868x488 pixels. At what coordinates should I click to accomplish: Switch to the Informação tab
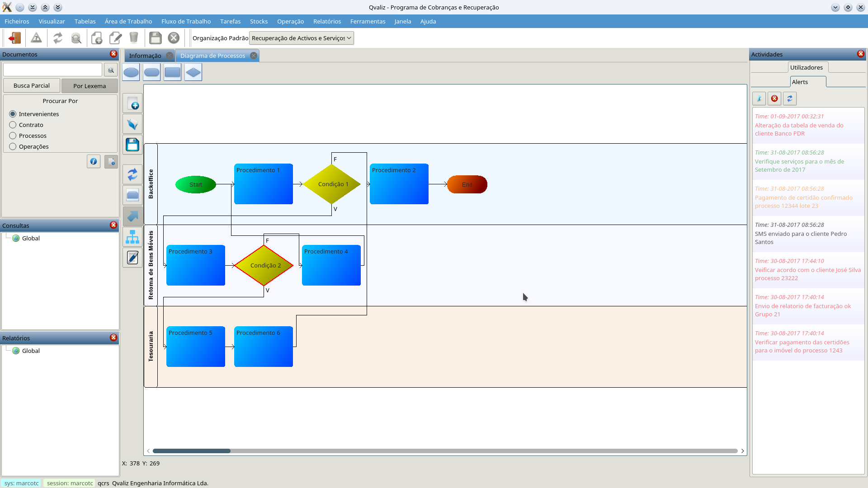point(145,56)
